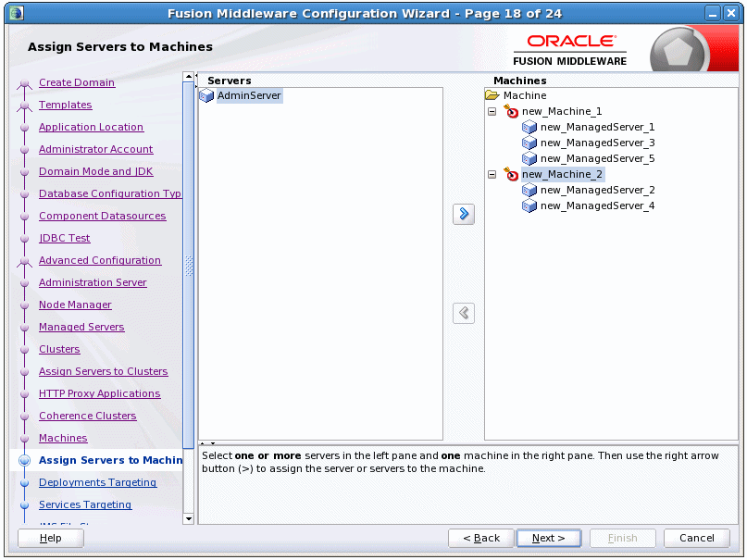Viewport: 747px width, 560px height.
Task: Click the new_ManagedServer_5 cube icon
Action: (529, 158)
